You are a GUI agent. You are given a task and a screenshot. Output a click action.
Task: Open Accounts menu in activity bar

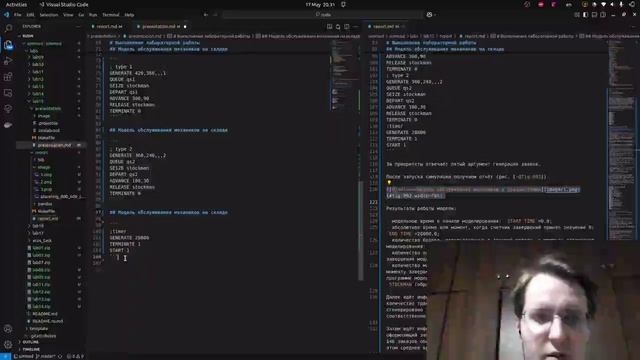point(8,329)
